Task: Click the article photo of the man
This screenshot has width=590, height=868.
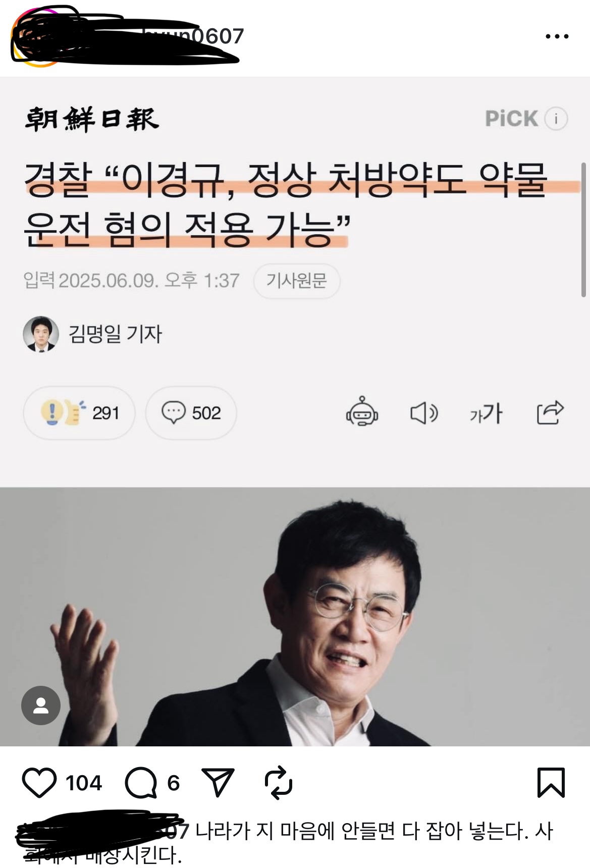Action: point(295,616)
